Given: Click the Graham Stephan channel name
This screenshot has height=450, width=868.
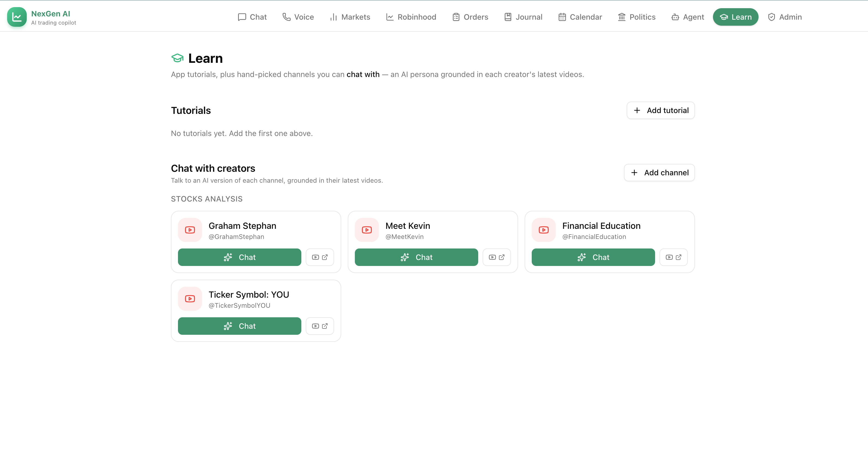Looking at the screenshot, I should (x=242, y=226).
